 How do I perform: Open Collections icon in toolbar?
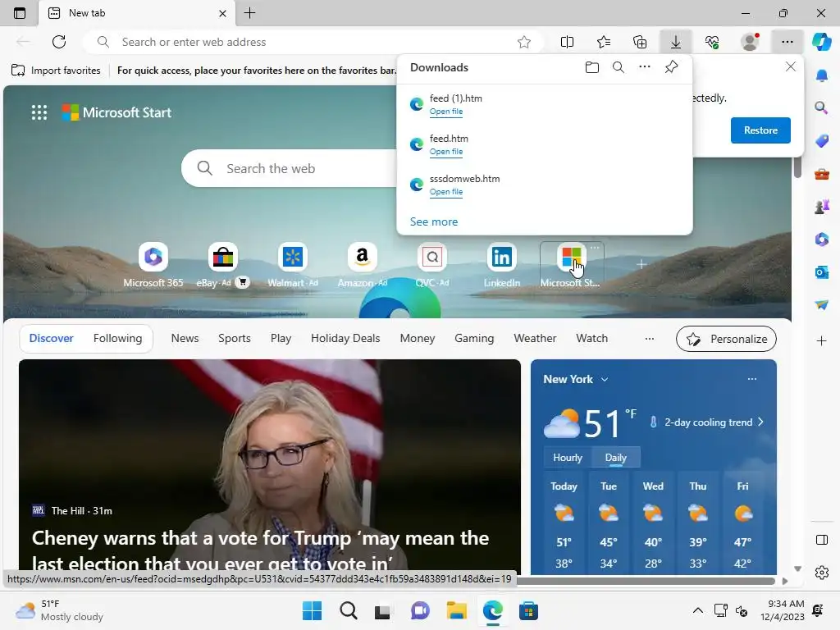tap(640, 42)
